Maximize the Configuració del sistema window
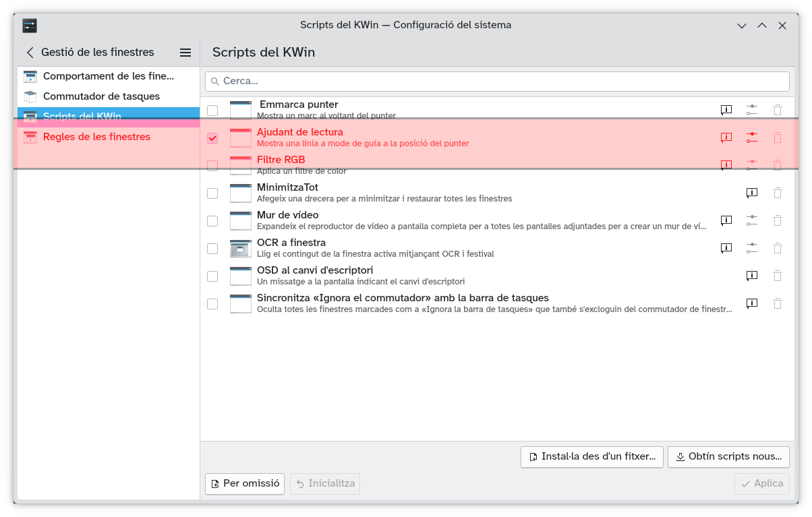 tap(762, 26)
